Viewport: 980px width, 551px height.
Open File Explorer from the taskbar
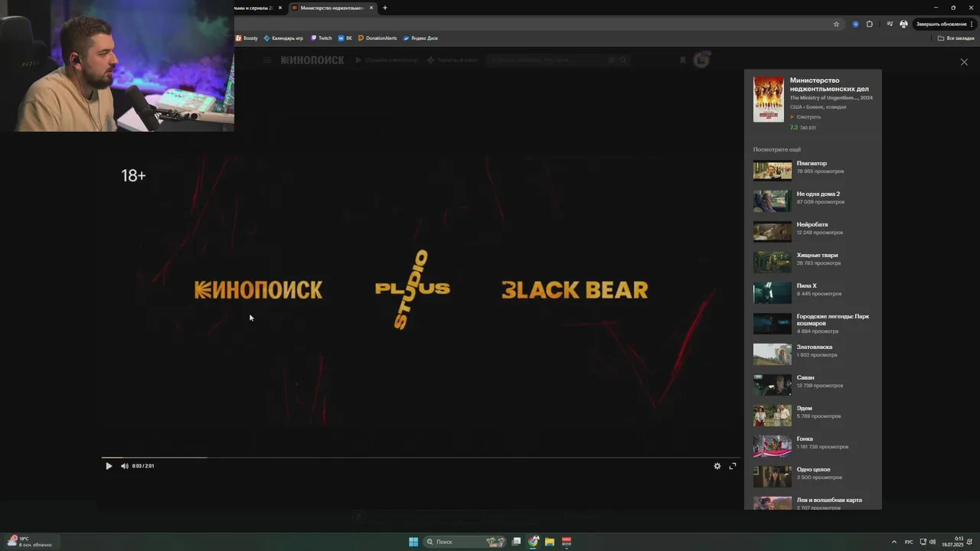click(550, 542)
